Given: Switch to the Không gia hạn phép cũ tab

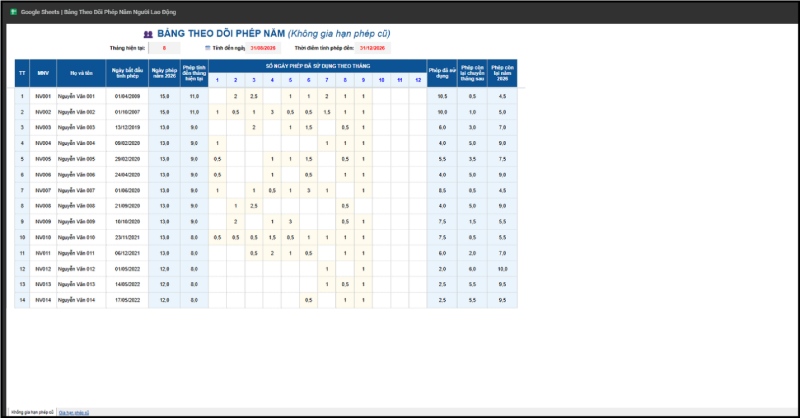Looking at the screenshot, I should point(31,412).
